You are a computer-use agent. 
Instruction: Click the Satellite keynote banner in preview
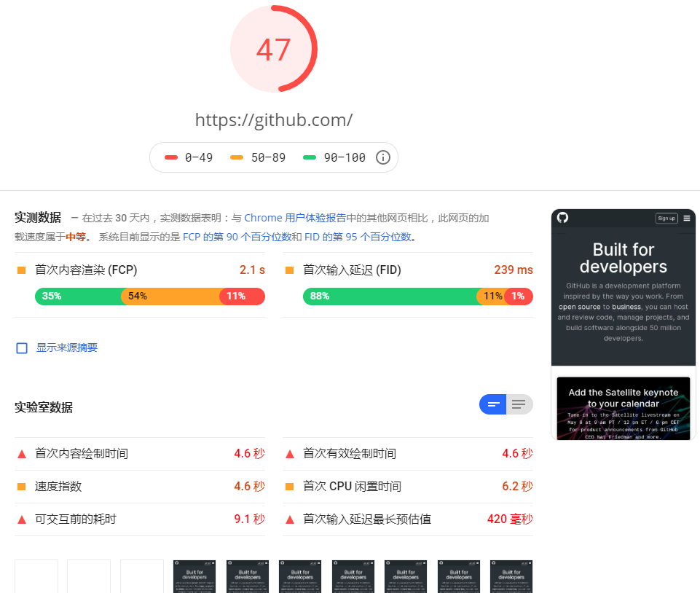624,408
